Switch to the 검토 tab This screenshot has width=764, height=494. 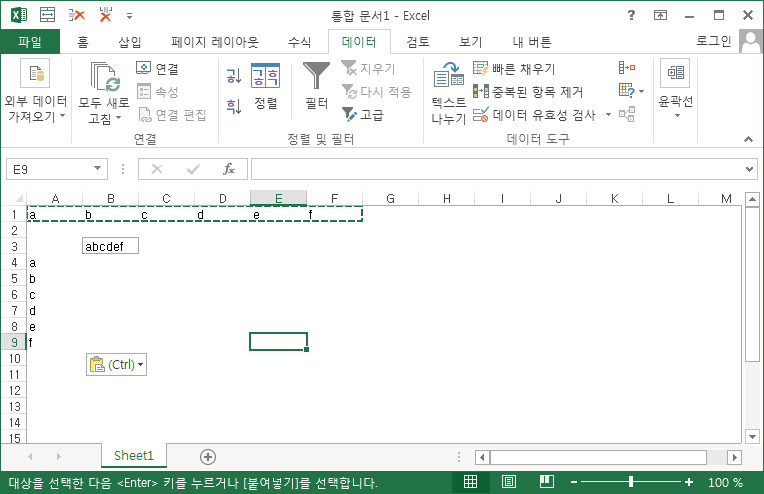[418, 42]
